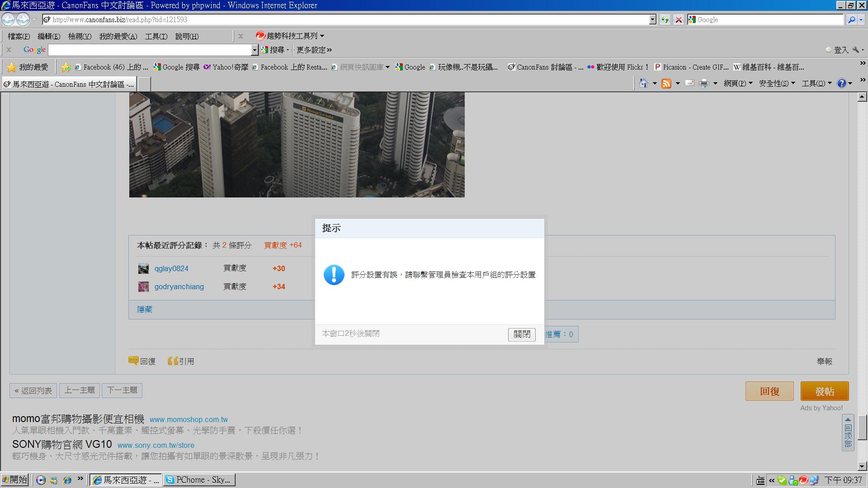Click the Google toolbar search field
The width and height of the screenshot is (868, 488).
tap(150, 50)
